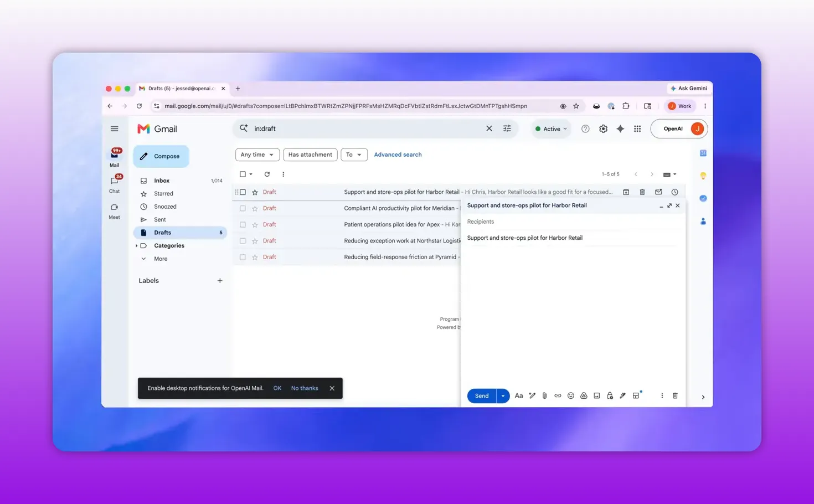Create a new label with plus icon
Image resolution: width=814 pixels, height=504 pixels.
point(220,281)
